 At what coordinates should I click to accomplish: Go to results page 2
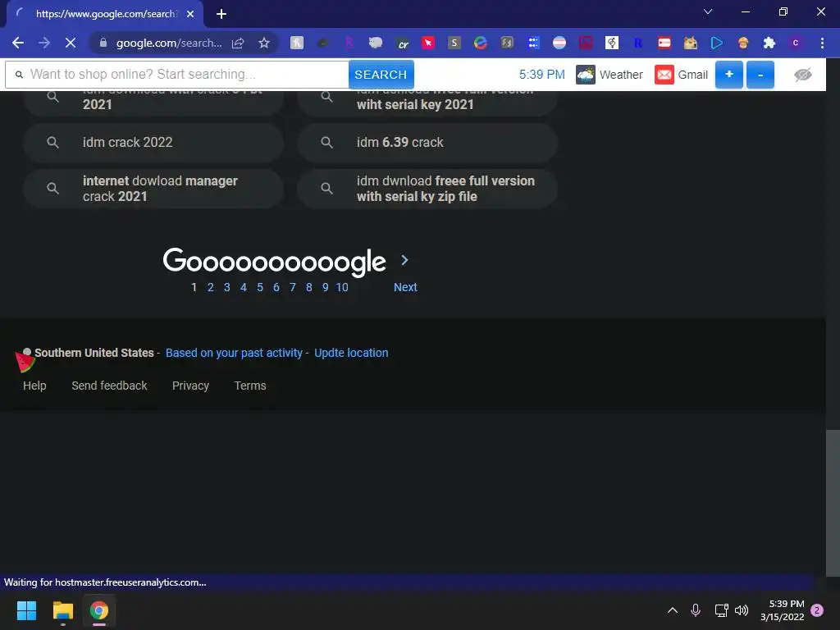pos(211,287)
